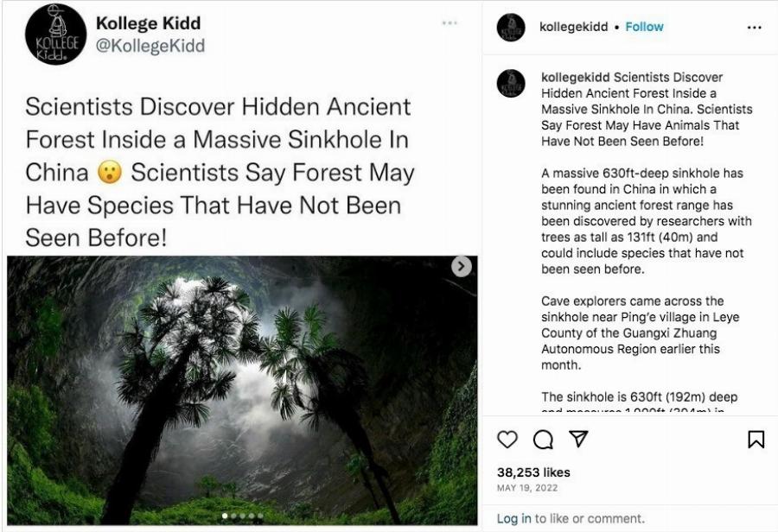Viewport: 778px width, 532px height.
Task: Open more options in the post header
Action: point(754,27)
